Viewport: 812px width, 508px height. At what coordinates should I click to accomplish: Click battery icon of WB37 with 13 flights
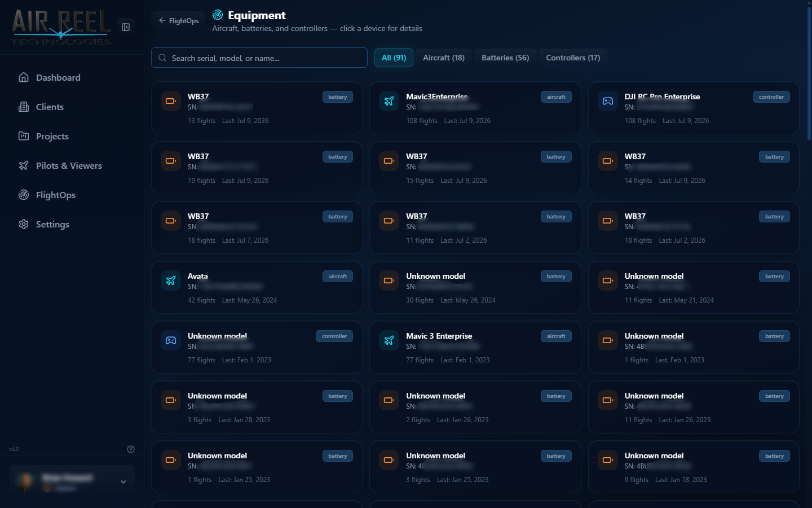[171, 101]
